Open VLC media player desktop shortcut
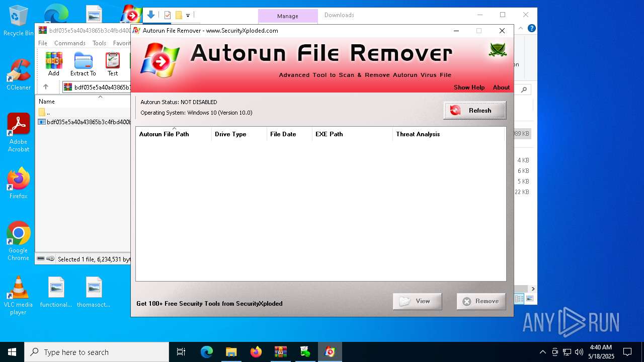This screenshot has width=644, height=362. [x=19, y=296]
